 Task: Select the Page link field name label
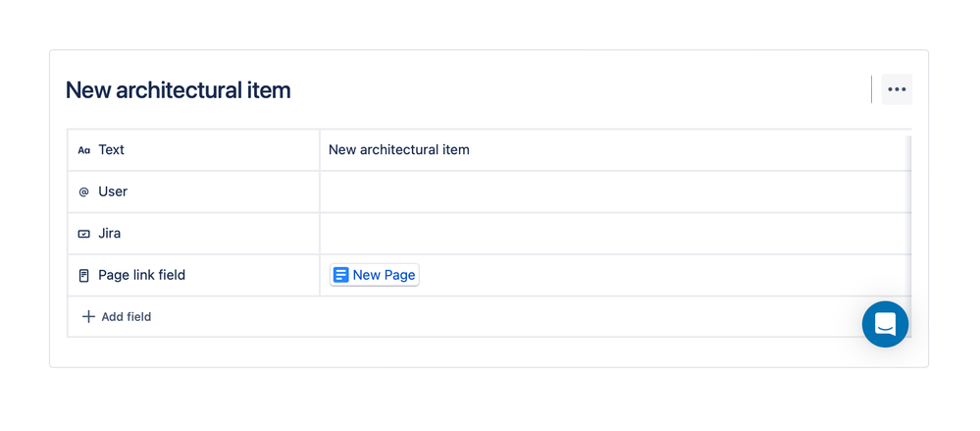[x=142, y=275]
